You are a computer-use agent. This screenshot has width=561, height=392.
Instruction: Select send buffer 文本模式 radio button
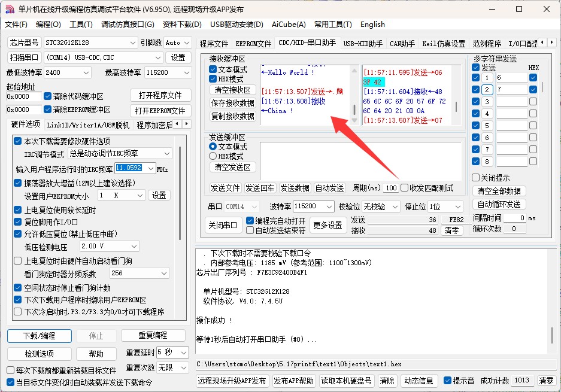pyautogui.click(x=213, y=146)
